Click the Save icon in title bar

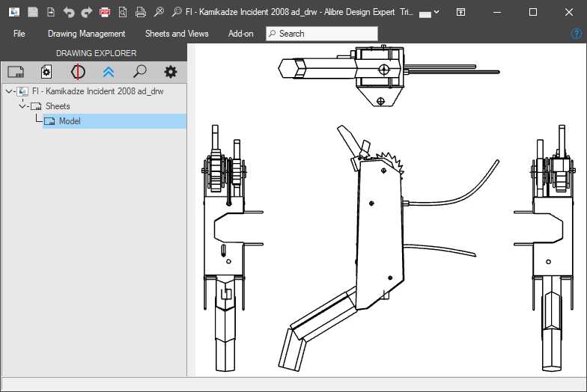click(33, 12)
